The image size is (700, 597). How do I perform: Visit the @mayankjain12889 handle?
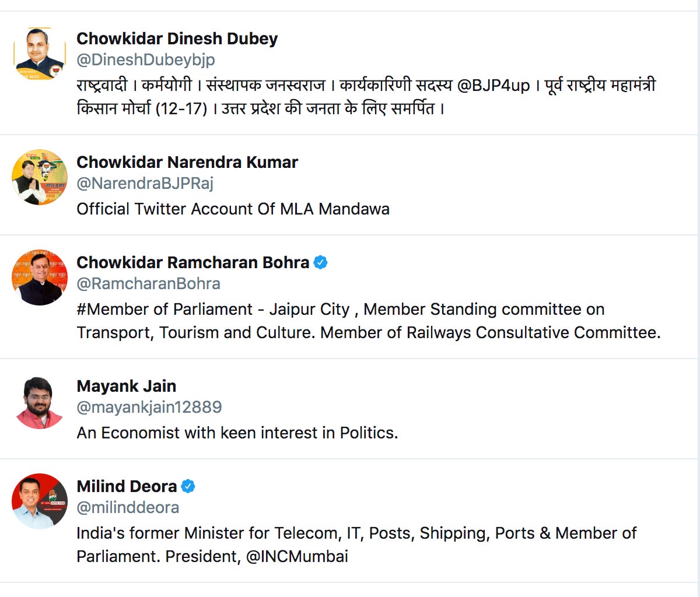pos(149,407)
